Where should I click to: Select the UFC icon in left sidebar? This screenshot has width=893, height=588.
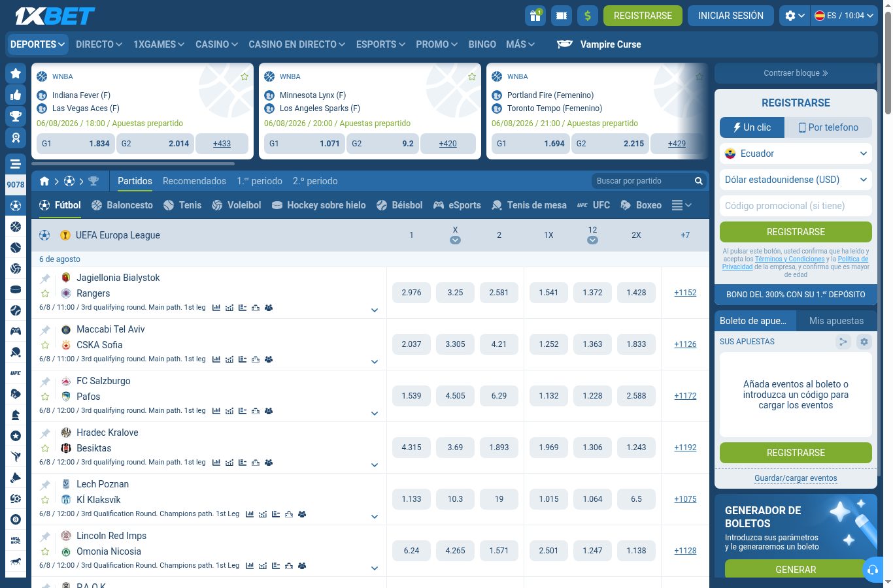[x=16, y=373]
